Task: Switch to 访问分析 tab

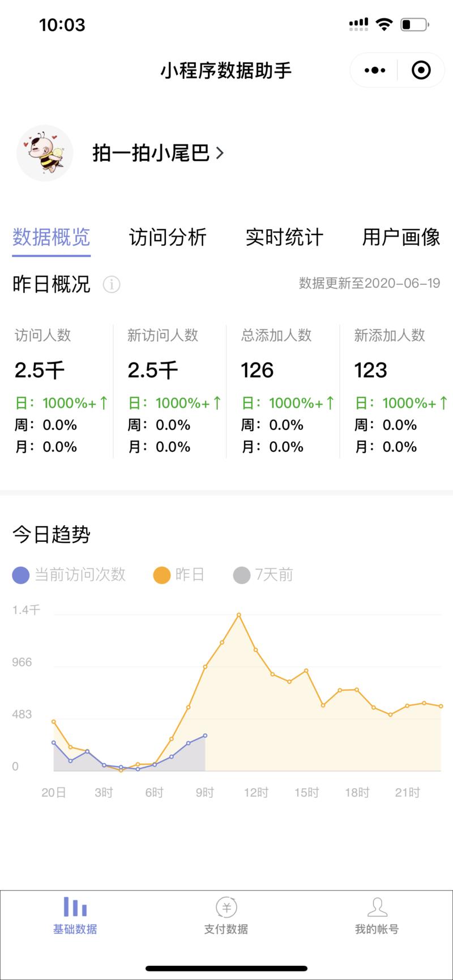Action: coord(168,237)
